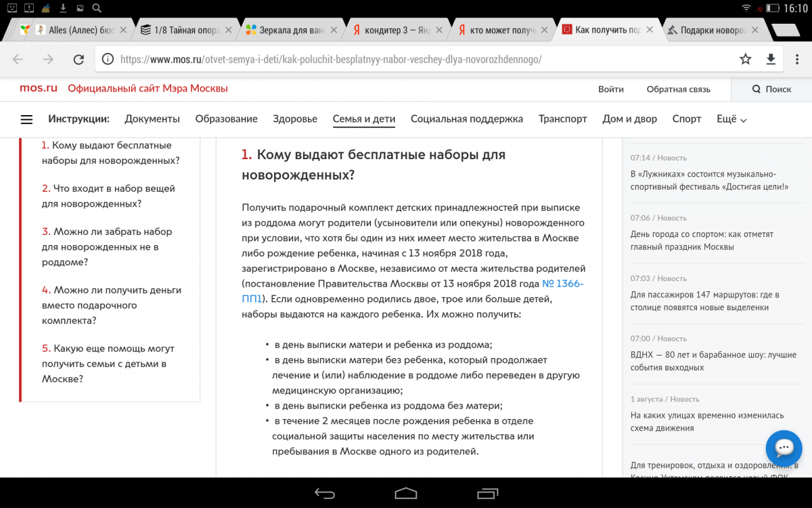Open the new tab button after the last tab
This screenshot has height=508, width=812.
(x=785, y=30)
